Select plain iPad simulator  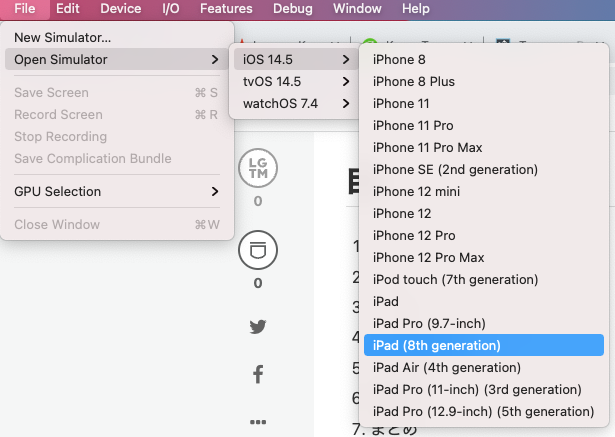(x=484, y=301)
